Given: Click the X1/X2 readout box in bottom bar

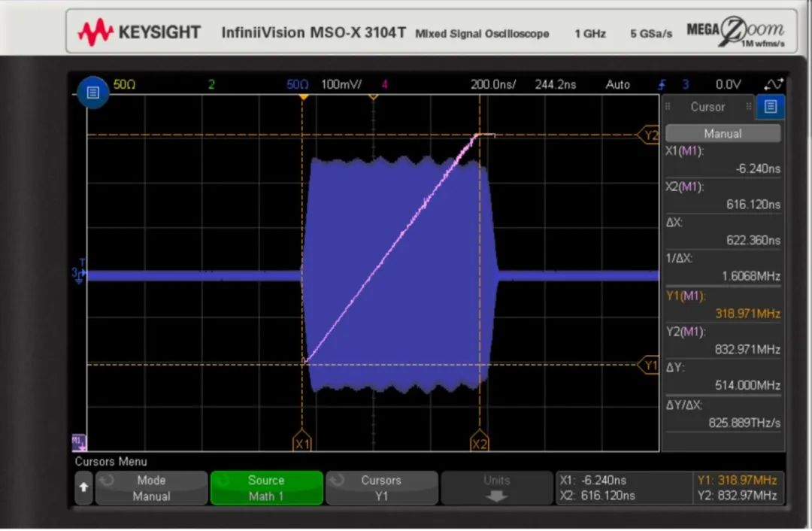Looking at the screenshot, I should (x=623, y=487).
